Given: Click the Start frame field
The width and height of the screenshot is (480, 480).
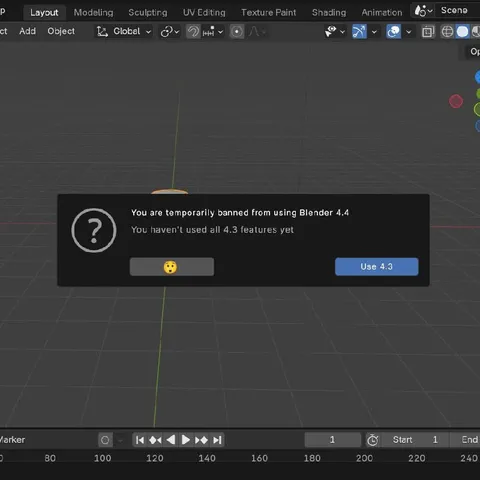Looking at the screenshot, I should coord(415,440).
